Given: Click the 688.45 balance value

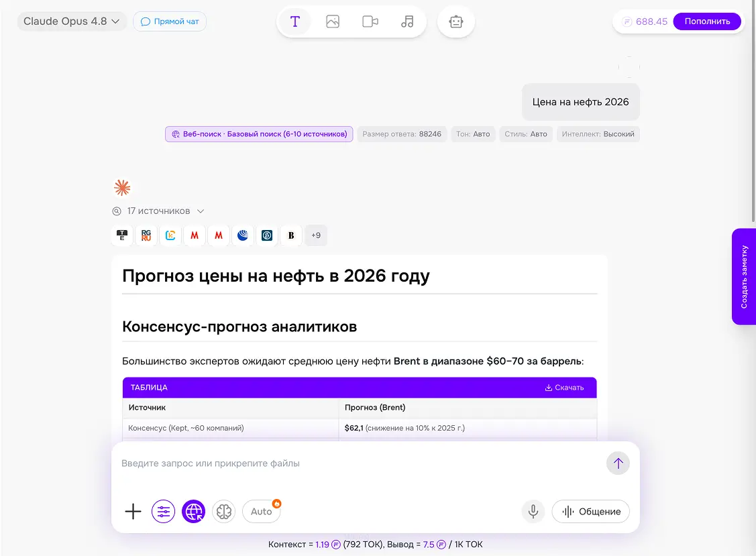Looking at the screenshot, I should 651,21.
